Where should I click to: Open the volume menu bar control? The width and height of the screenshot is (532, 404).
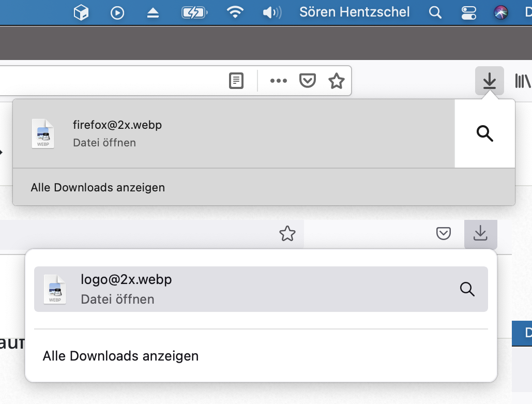point(271,12)
